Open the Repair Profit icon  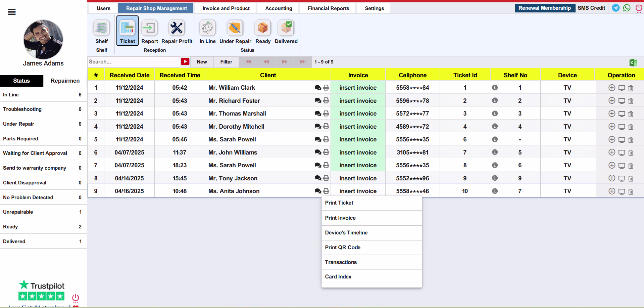click(x=177, y=28)
